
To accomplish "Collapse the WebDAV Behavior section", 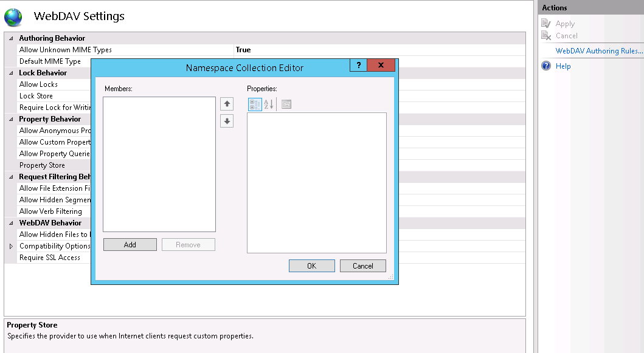I will click(x=11, y=223).
